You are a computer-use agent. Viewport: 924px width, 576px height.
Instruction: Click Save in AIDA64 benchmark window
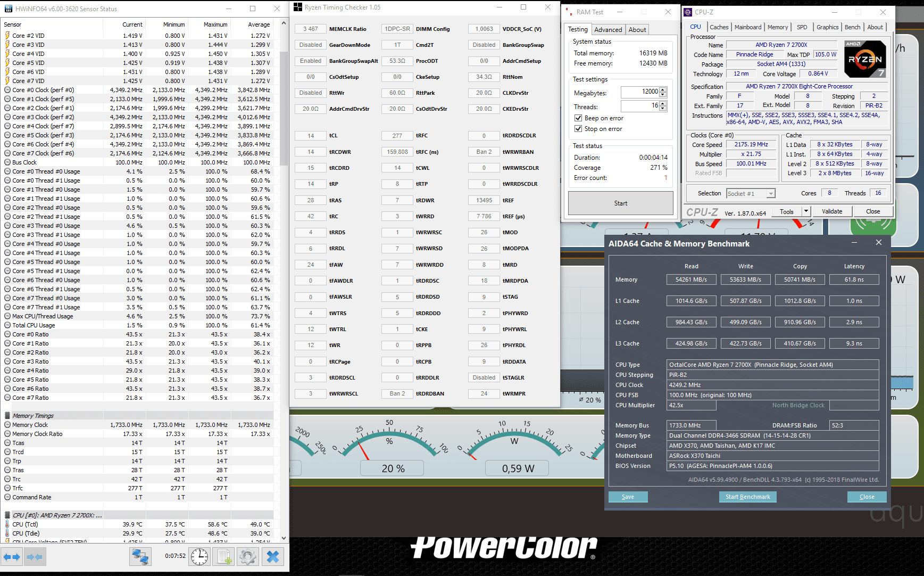628,497
